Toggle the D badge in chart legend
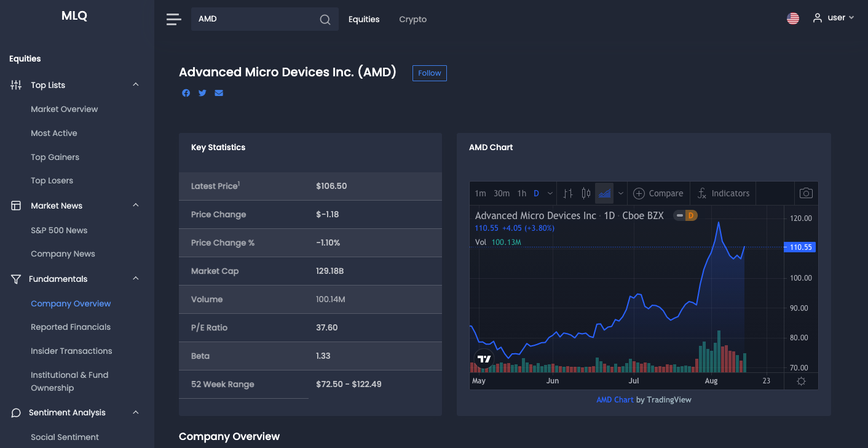 click(x=691, y=215)
